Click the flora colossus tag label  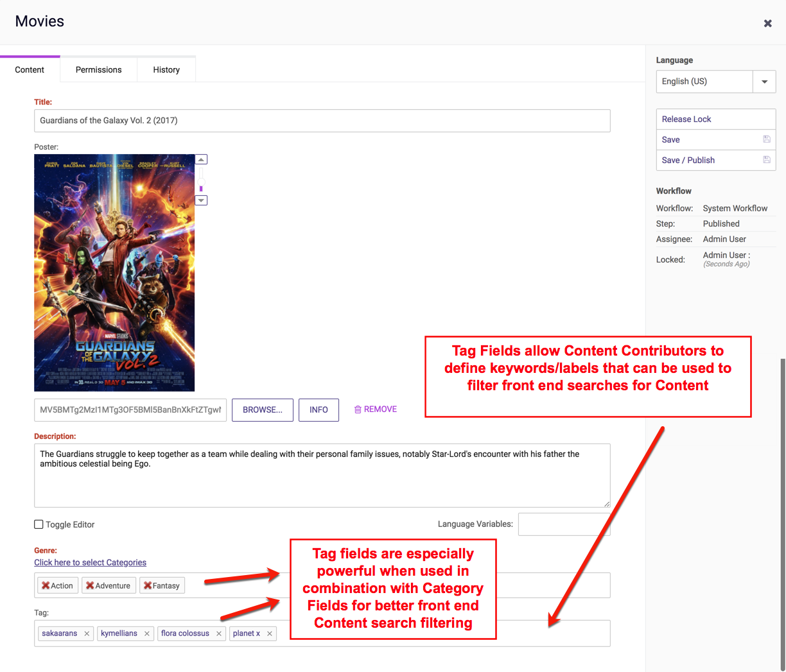coord(185,633)
